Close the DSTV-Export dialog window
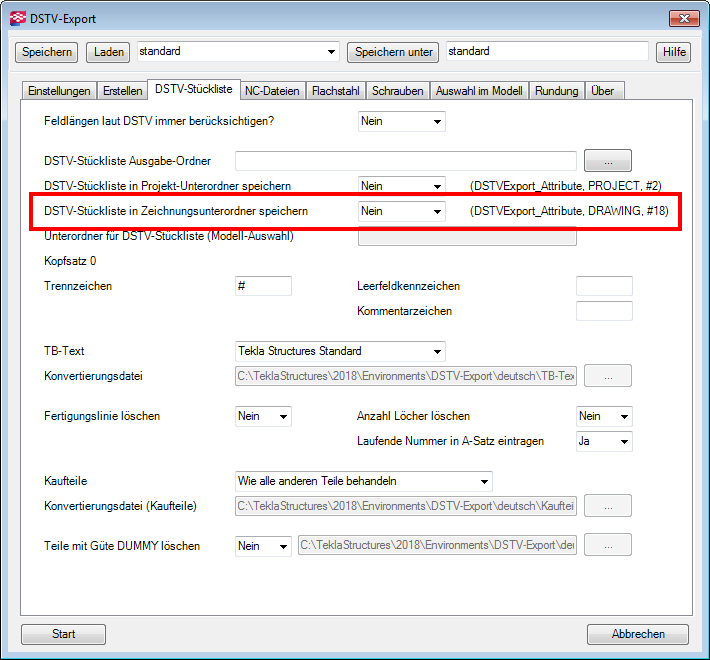The image size is (710, 660). [x=684, y=19]
